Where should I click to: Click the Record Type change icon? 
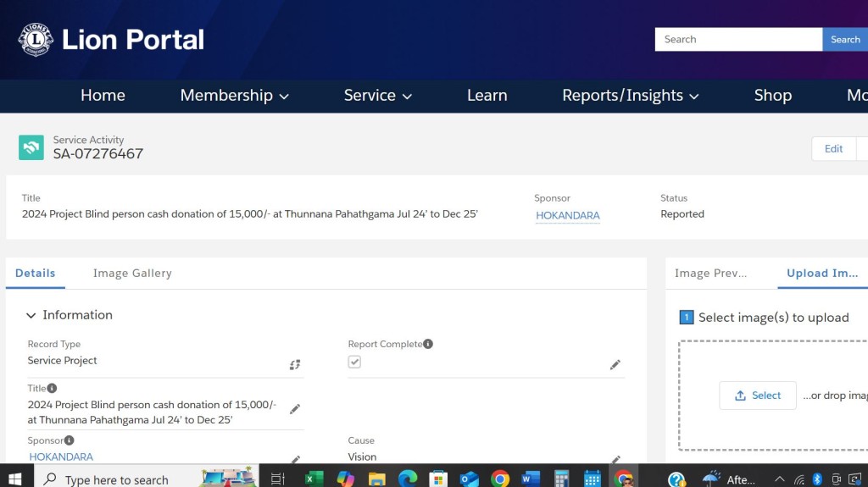point(295,364)
